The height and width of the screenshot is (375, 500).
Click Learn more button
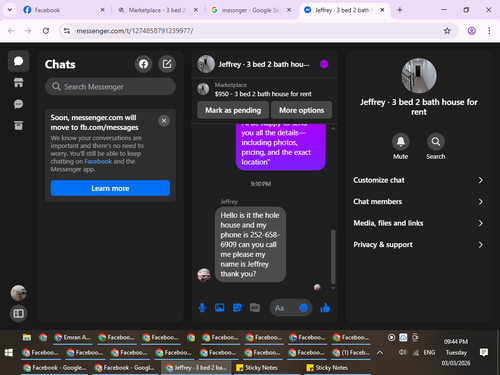[110, 188]
